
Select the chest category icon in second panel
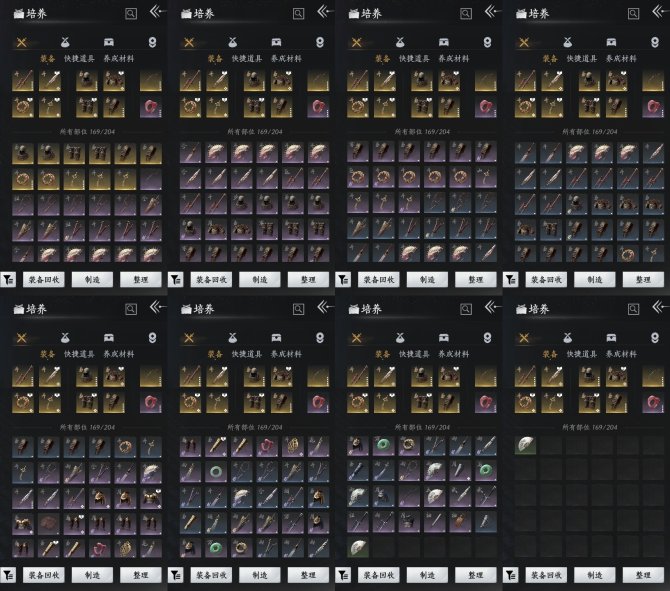pos(276,42)
